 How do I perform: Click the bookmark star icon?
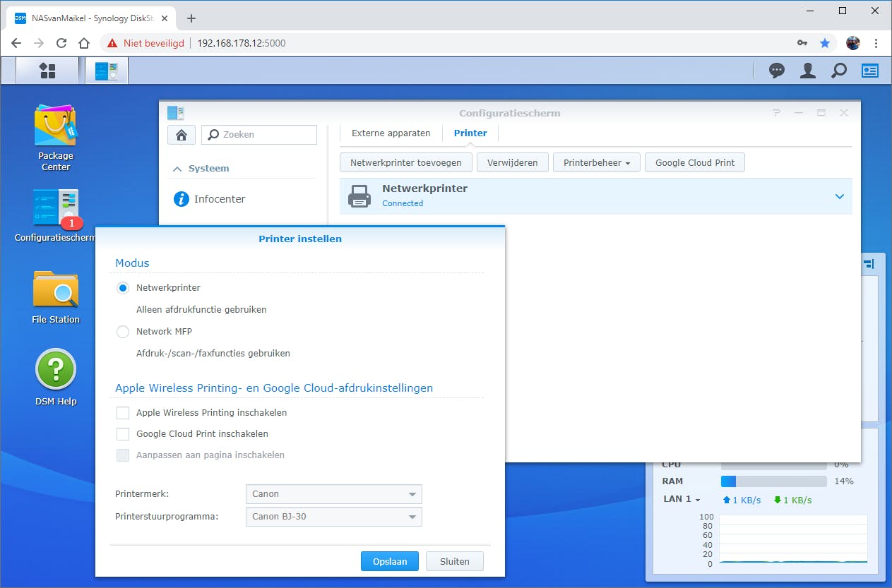825,43
